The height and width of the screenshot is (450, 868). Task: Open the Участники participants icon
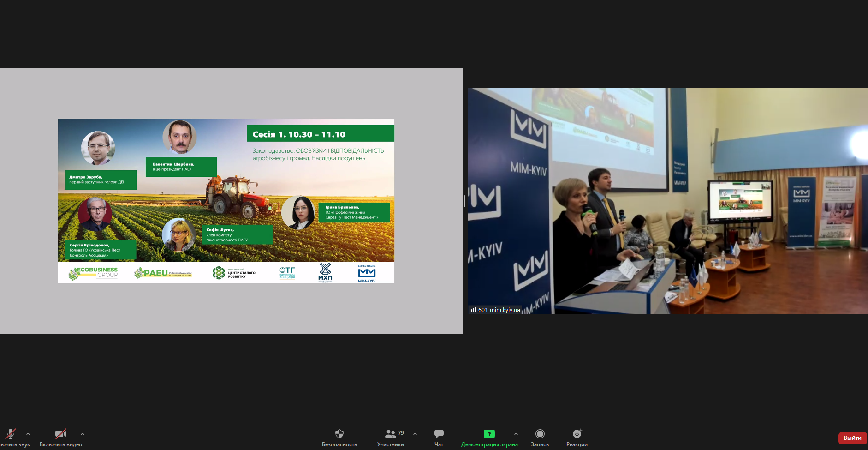pos(390,434)
